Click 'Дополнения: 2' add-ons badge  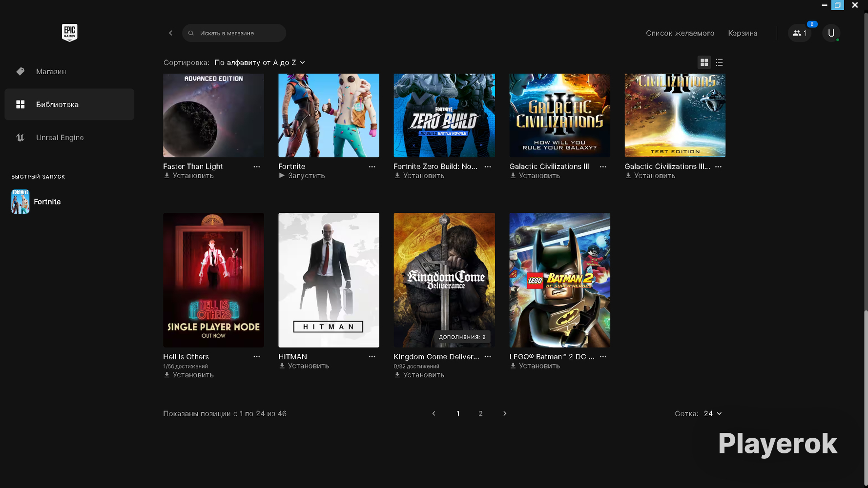pos(462,337)
